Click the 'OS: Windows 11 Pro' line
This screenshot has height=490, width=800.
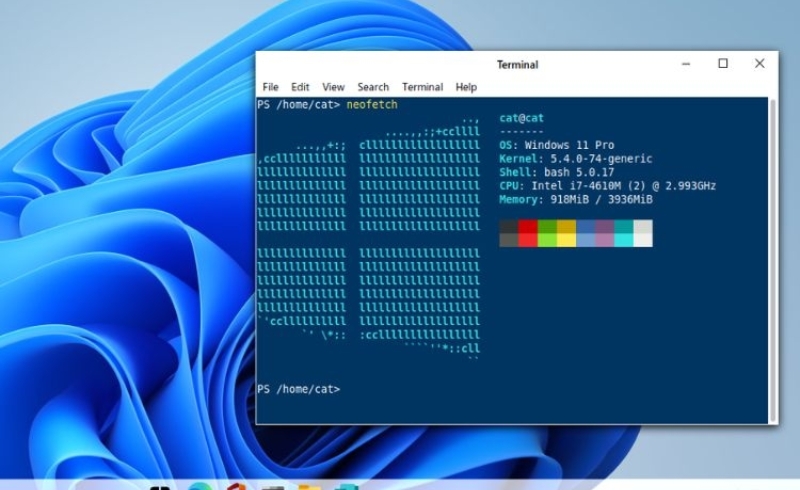pos(557,145)
